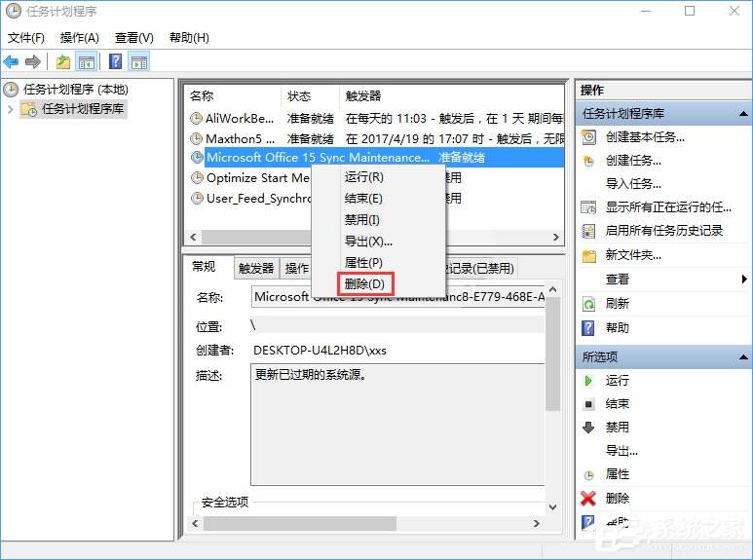Viewport: 753px width, 560px height.
Task: Sort tasks by the 名称 column header
Action: [x=233, y=96]
